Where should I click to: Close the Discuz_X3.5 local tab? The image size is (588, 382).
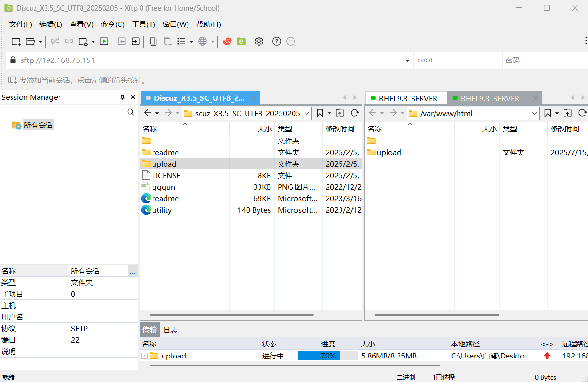pos(254,98)
